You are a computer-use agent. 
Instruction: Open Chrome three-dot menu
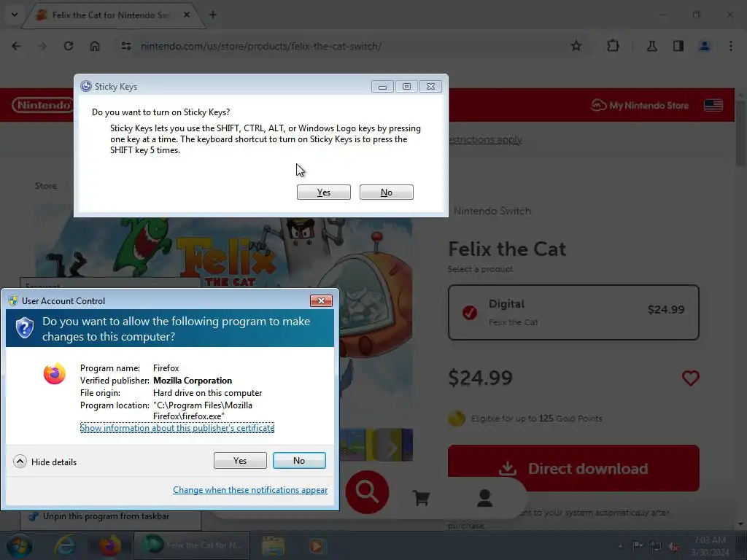tap(731, 46)
